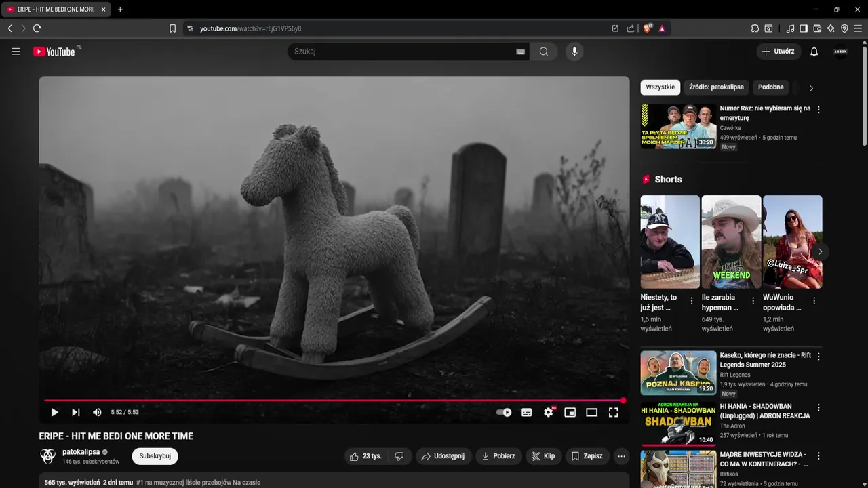This screenshot has width=868, height=488.
Task: Open more actions three-dot menu under video
Action: pyautogui.click(x=622, y=456)
